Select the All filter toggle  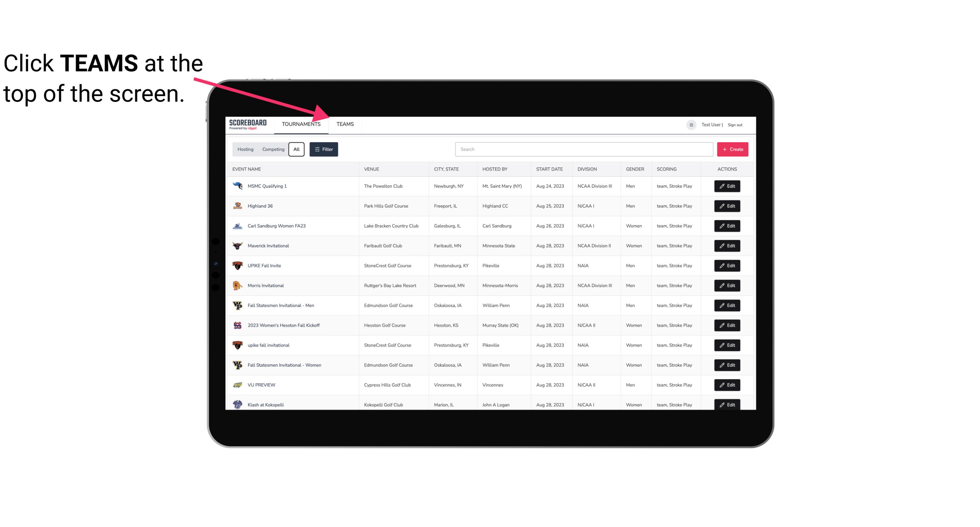pyautogui.click(x=297, y=149)
